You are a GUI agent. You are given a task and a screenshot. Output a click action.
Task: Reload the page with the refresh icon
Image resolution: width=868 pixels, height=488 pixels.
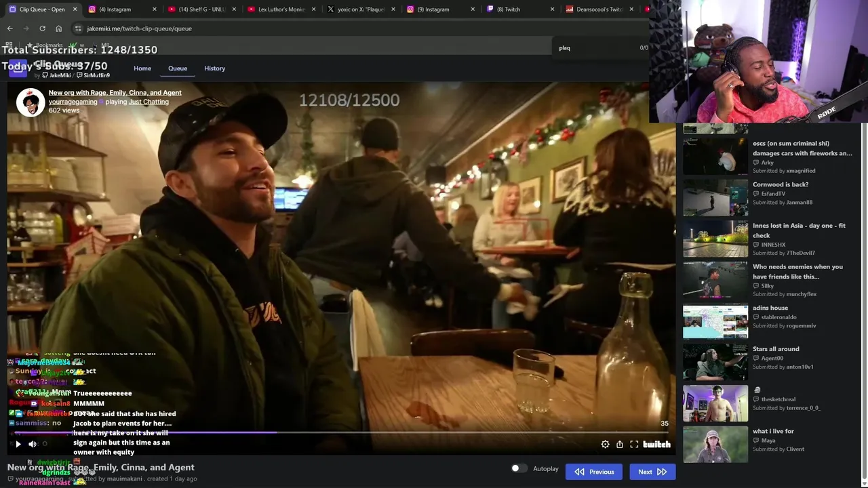click(42, 28)
